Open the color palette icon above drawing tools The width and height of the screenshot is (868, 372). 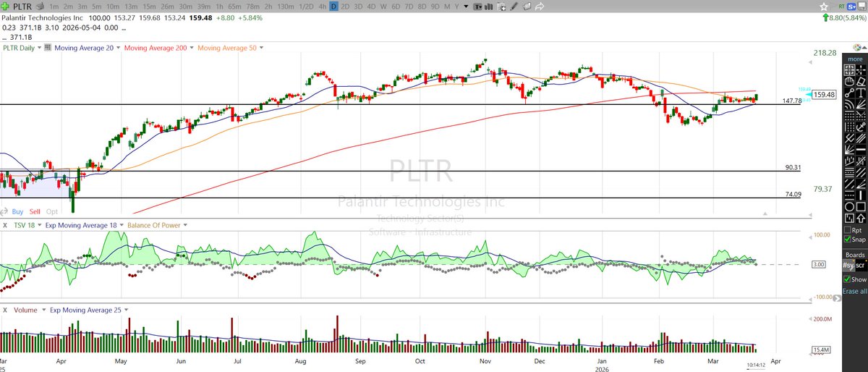pyautogui.click(x=857, y=47)
